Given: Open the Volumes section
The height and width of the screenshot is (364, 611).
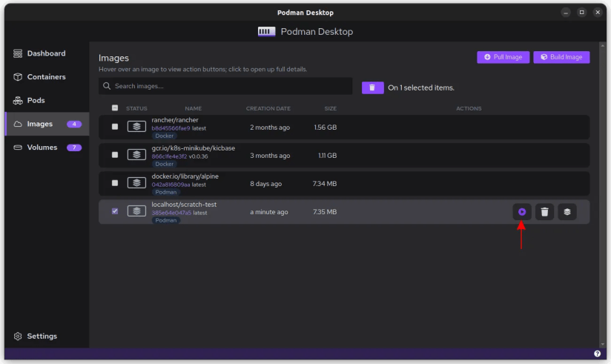Looking at the screenshot, I should click(x=47, y=148).
